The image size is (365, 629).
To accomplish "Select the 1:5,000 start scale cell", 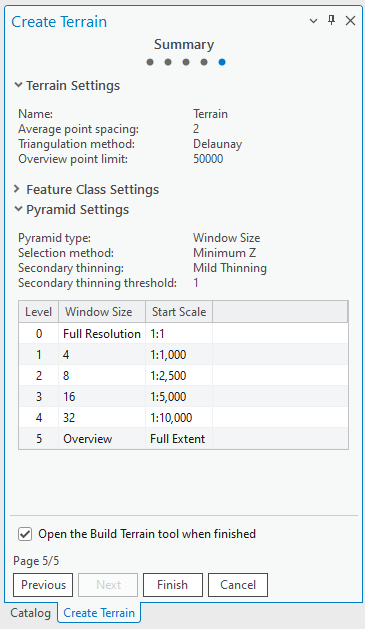I will 179,397.
